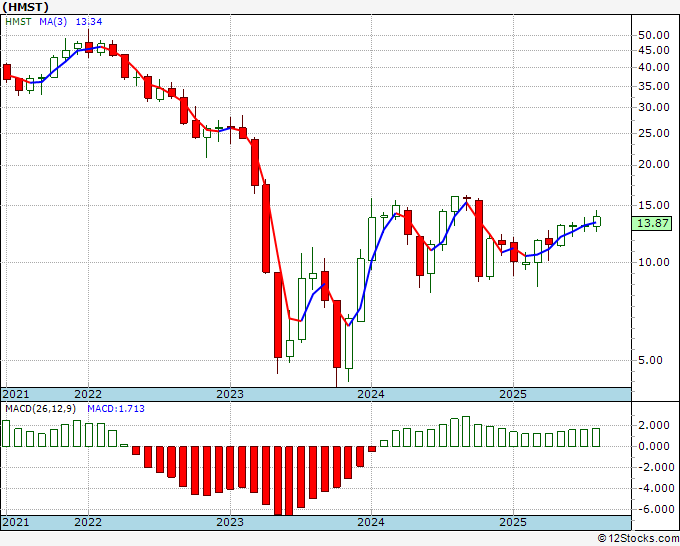
Task: Click 2022 on the MACD timeline
Action: [88, 522]
